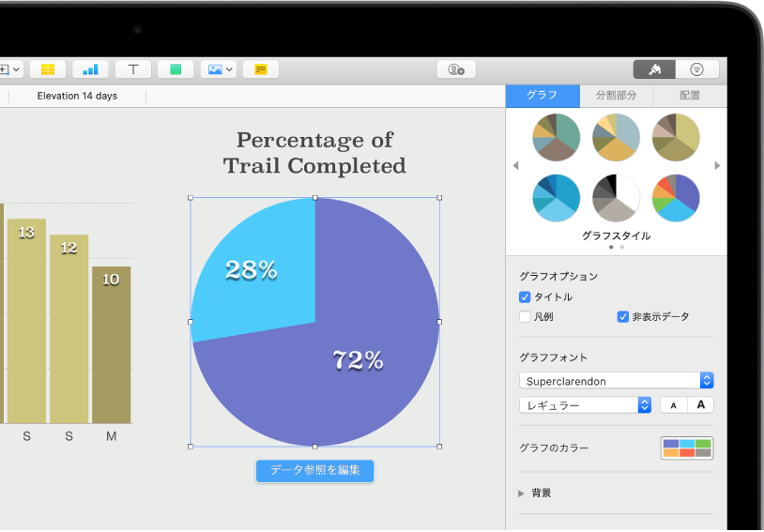Click the Percentage of Trail Completed title
764x532 pixels.
[314, 153]
